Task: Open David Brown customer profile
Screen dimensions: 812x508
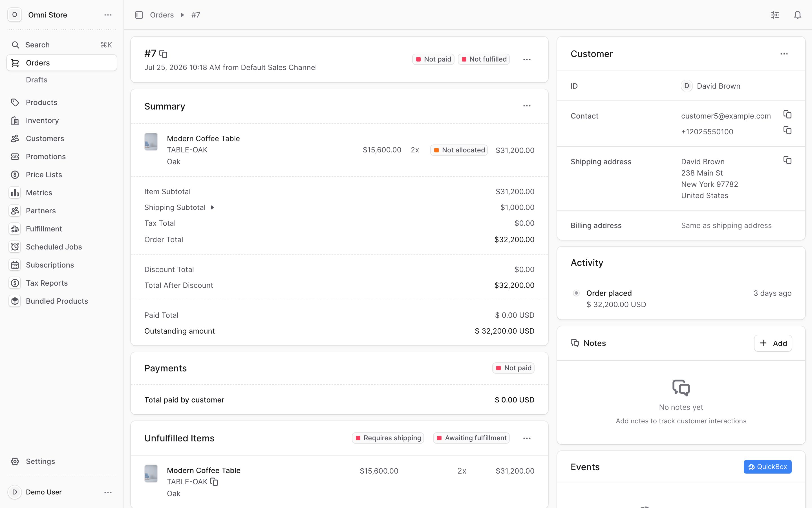Action: pyautogui.click(x=711, y=86)
